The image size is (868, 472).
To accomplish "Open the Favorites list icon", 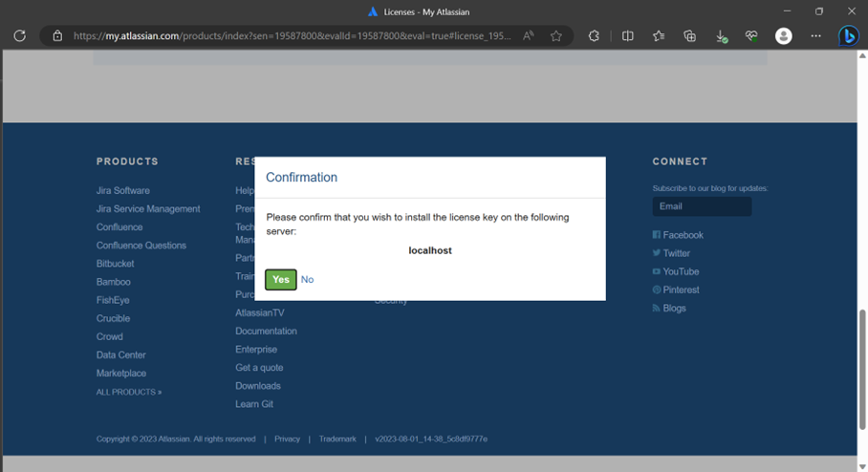I will click(659, 36).
